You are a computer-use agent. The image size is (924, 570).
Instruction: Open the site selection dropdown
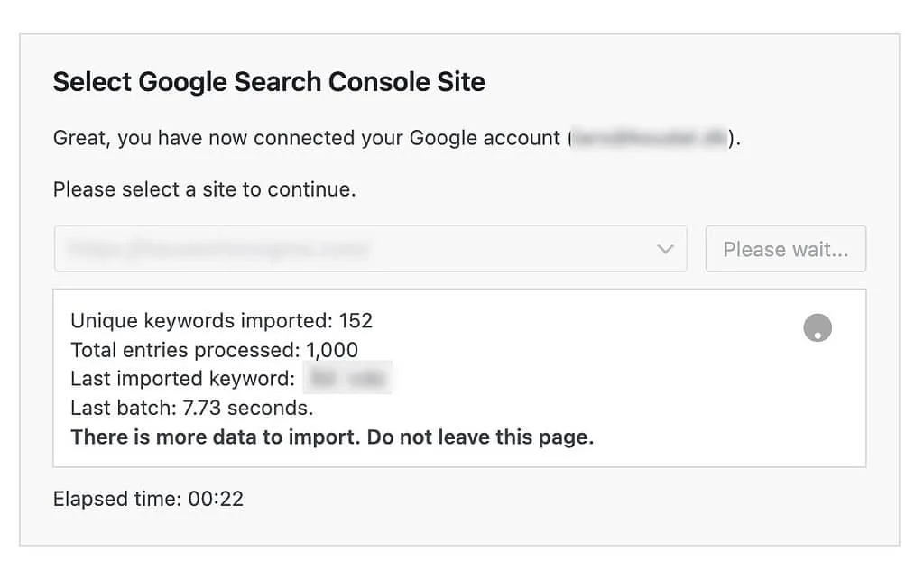click(x=370, y=249)
